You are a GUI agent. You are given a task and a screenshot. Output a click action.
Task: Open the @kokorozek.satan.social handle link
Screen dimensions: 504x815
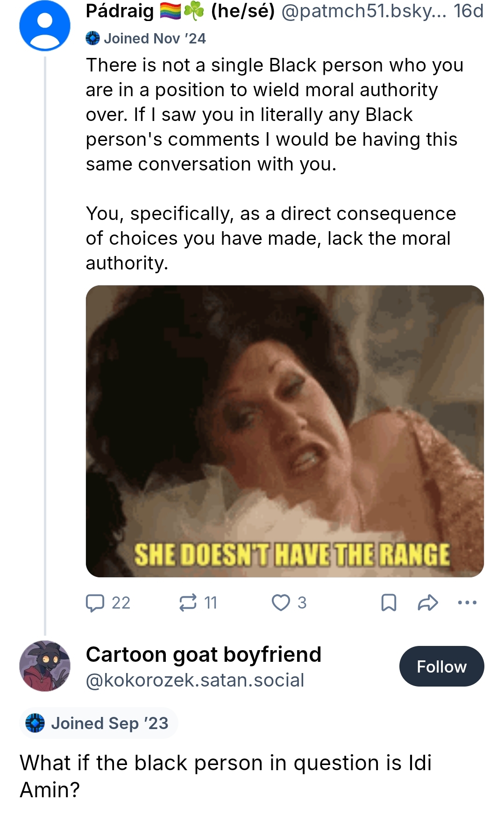pyautogui.click(x=195, y=680)
